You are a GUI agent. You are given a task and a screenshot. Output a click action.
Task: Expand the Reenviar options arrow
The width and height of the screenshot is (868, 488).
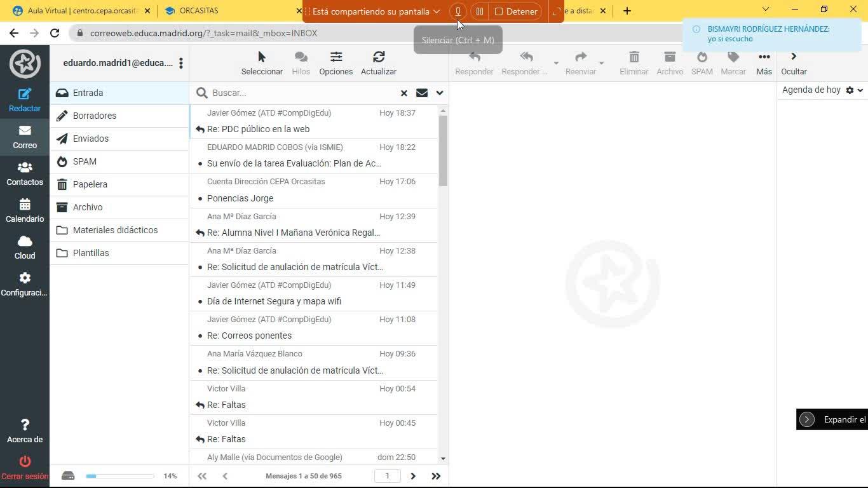click(x=602, y=64)
